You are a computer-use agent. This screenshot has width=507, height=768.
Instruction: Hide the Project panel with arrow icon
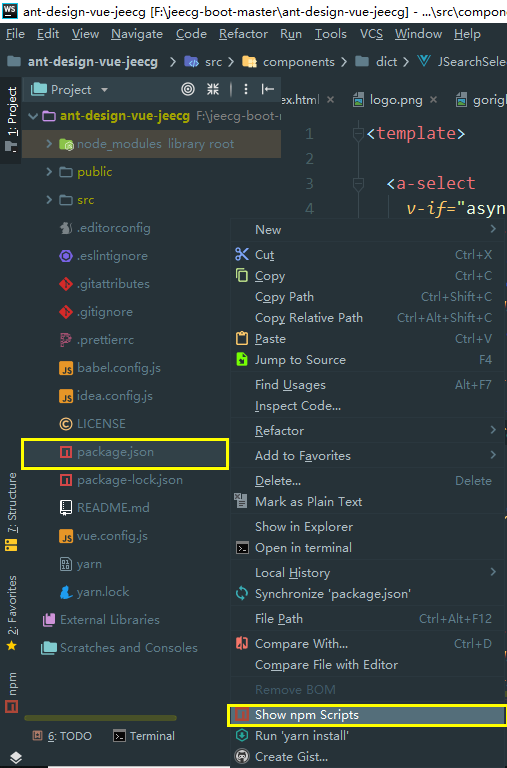(267, 89)
